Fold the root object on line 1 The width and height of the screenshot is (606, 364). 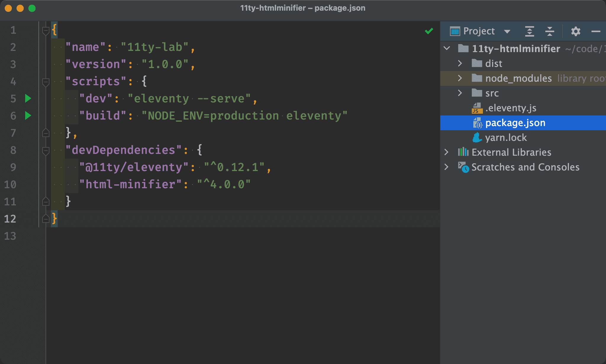point(46,30)
